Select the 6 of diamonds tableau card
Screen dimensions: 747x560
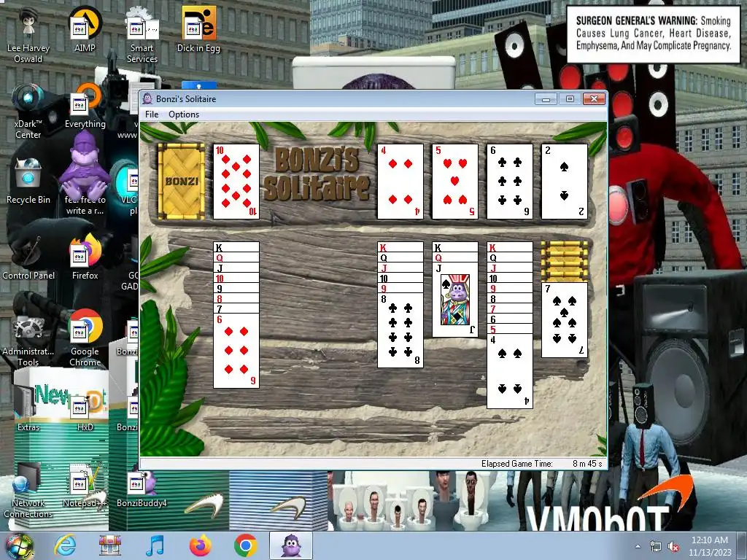tap(236, 351)
